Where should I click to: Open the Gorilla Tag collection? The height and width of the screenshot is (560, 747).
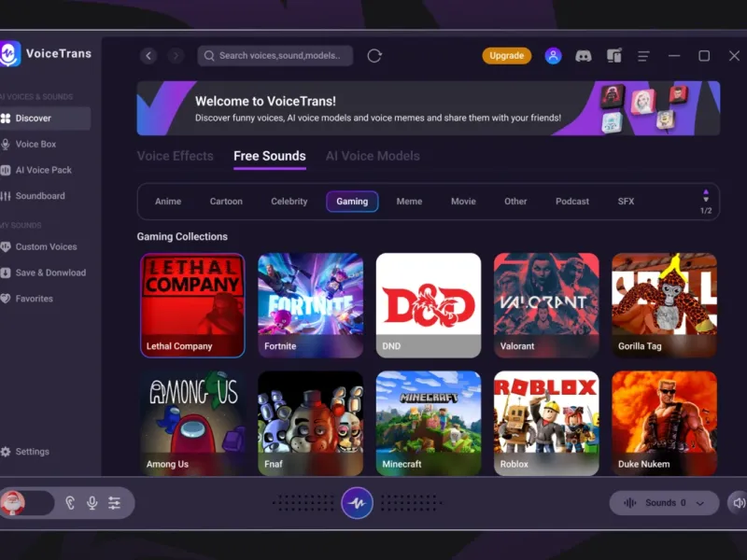pos(664,305)
